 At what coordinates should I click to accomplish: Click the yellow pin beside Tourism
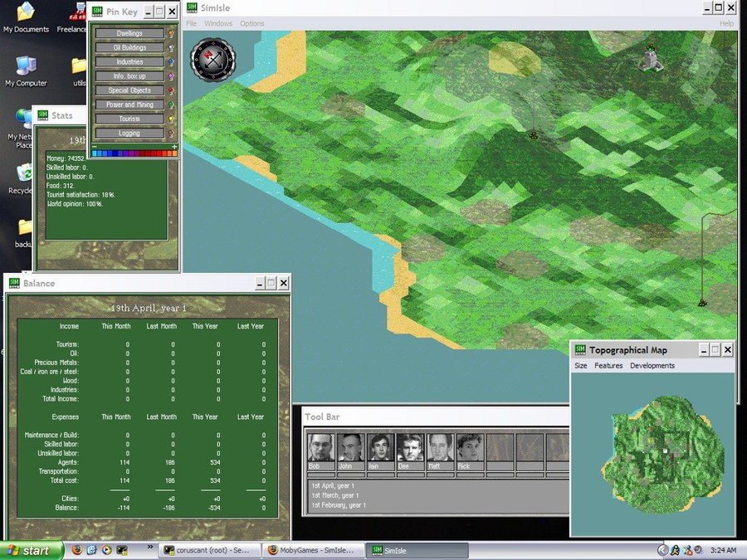point(171,119)
